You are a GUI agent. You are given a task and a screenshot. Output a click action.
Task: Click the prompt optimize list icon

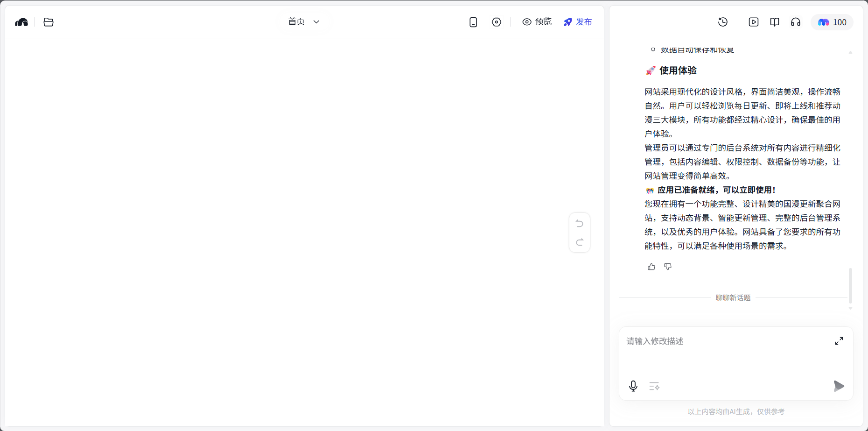654,386
